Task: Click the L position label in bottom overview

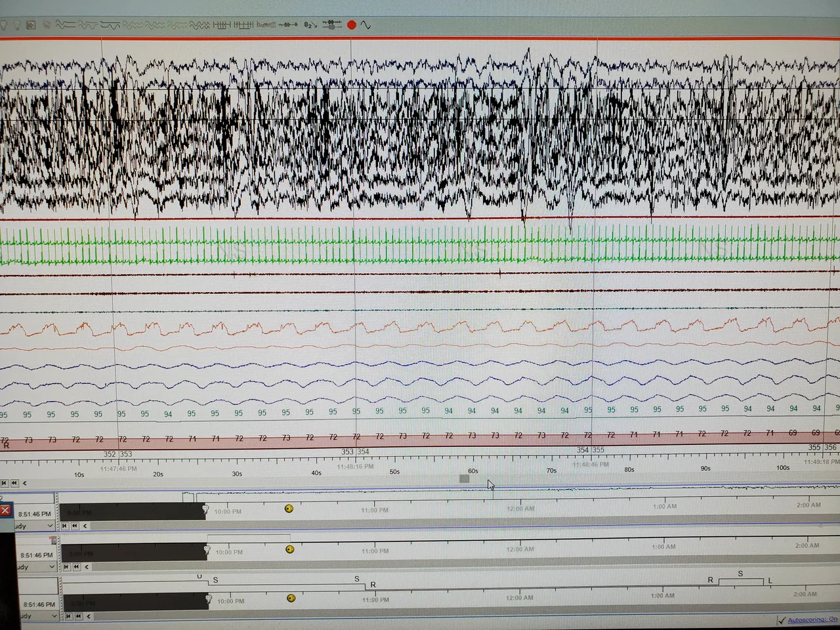Action: [770, 581]
